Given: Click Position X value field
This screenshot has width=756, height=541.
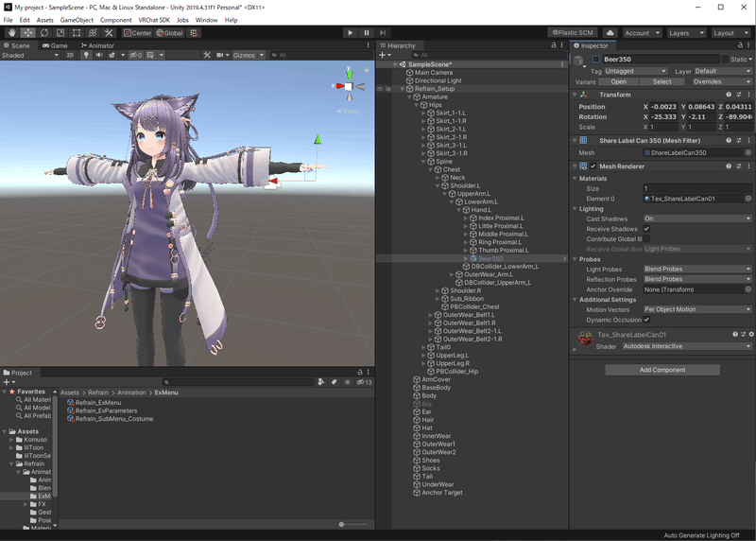Looking at the screenshot, I should click(x=664, y=107).
